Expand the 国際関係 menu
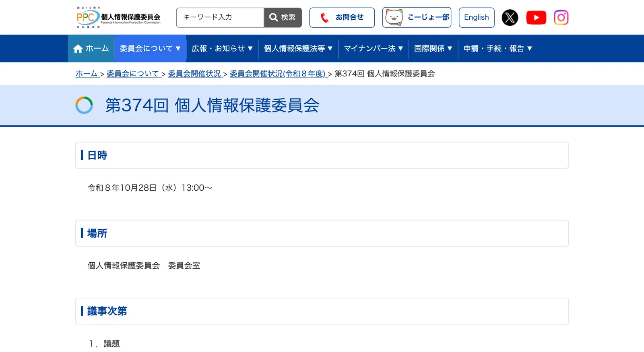 [x=433, y=48]
